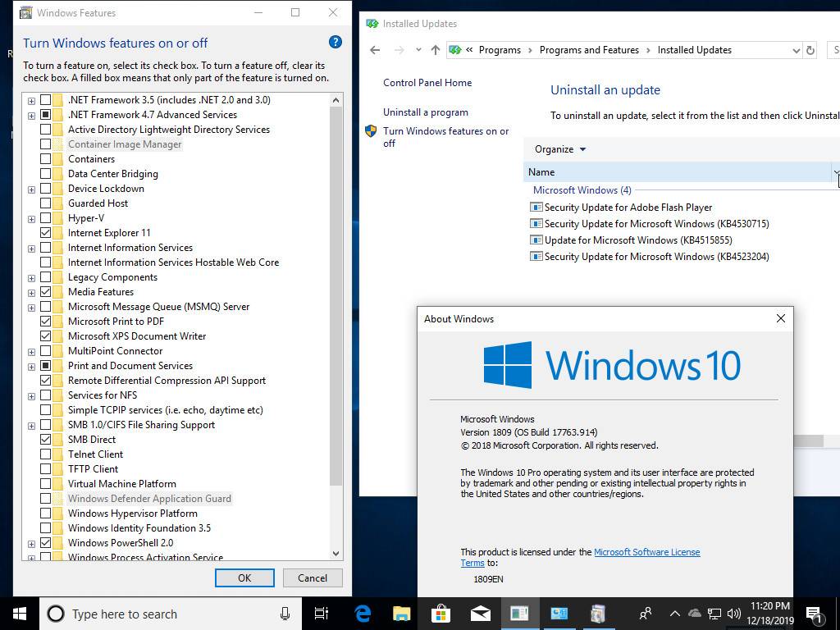Click the OneDrive cloud tray icon
840x630 pixels.
coord(694,614)
